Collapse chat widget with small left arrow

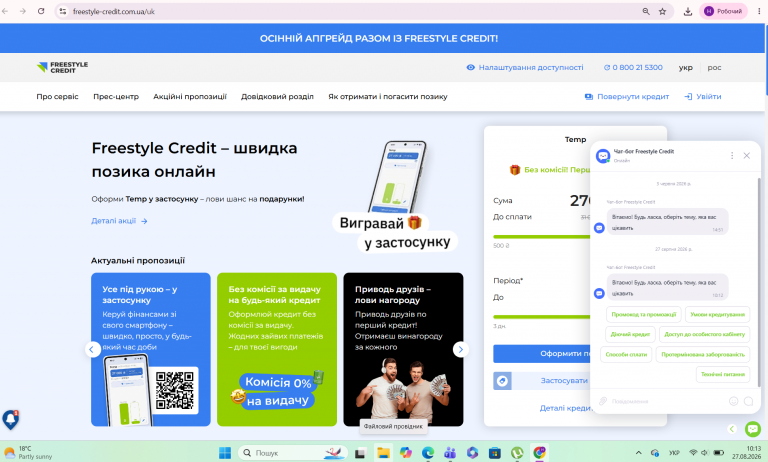[x=732, y=429]
